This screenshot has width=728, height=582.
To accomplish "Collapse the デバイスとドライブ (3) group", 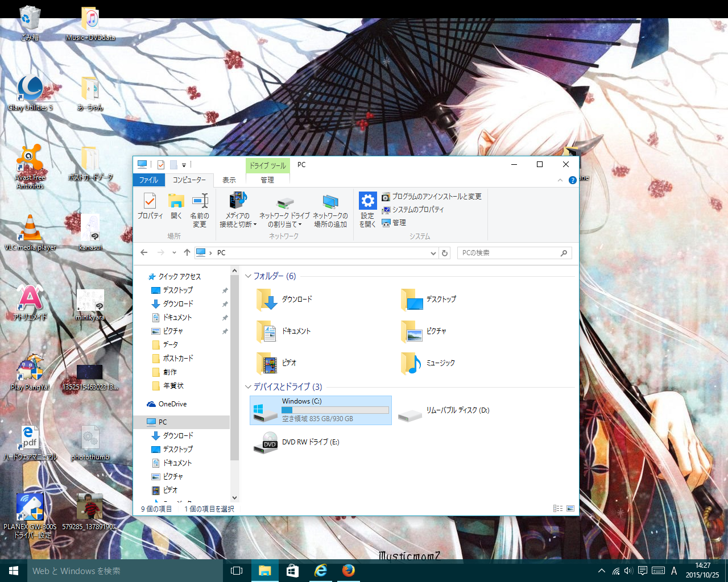I will [248, 387].
